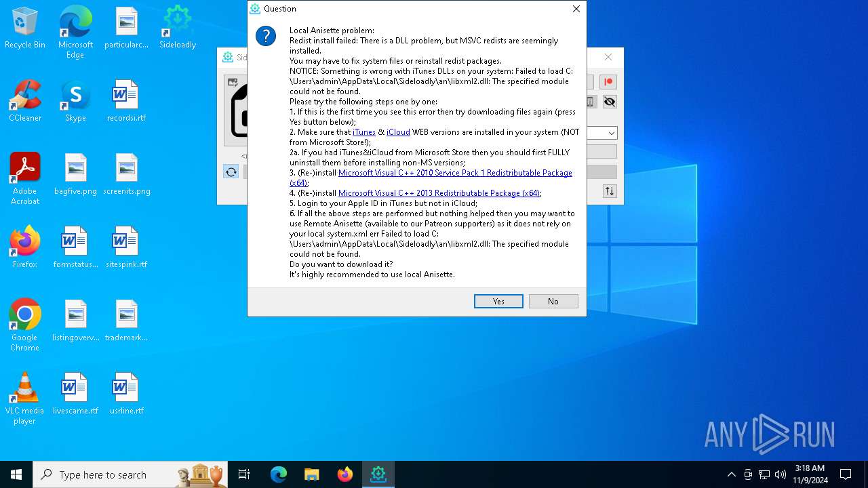Screen dimensions: 868x488
Task: Close the Question dialog with X
Action: (x=576, y=9)
